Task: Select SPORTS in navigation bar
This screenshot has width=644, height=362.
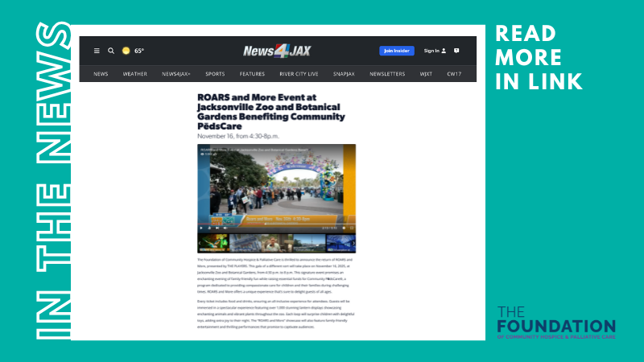Action: 215,73
